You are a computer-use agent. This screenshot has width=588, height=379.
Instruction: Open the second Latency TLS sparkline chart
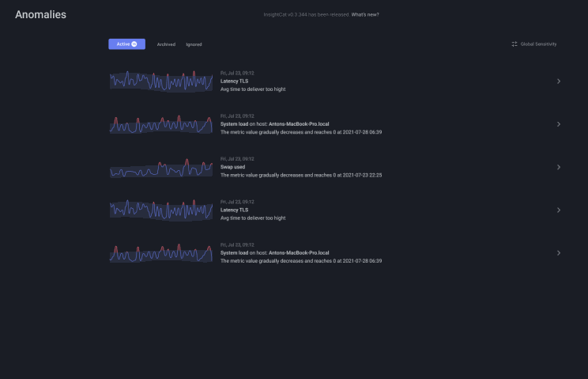(161, 210)
